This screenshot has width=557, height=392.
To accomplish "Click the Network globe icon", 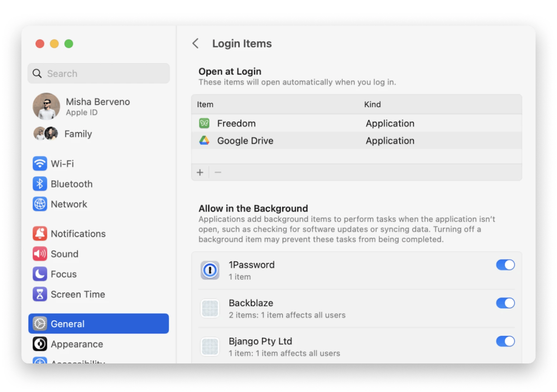I will [40, 204].
